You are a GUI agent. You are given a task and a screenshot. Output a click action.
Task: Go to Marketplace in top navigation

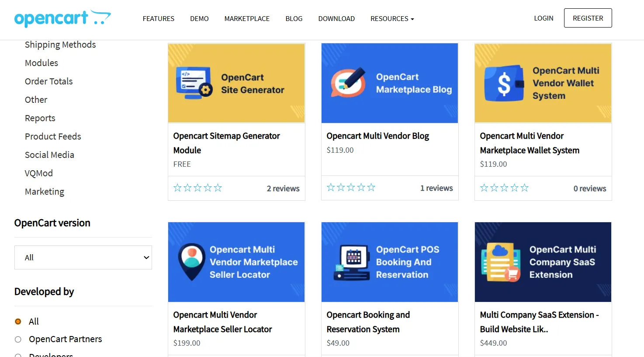pyautogui.click(x=247, y=18)
